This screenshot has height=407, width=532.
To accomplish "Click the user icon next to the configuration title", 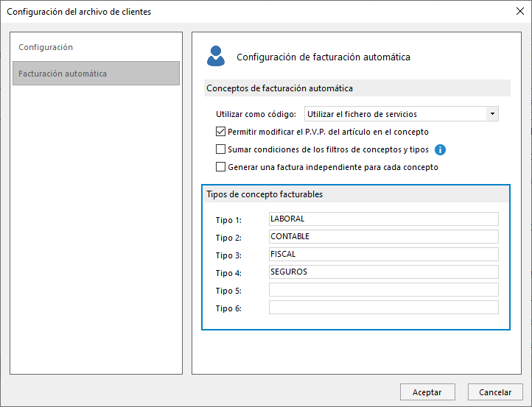I will click(x=216, y=56).
